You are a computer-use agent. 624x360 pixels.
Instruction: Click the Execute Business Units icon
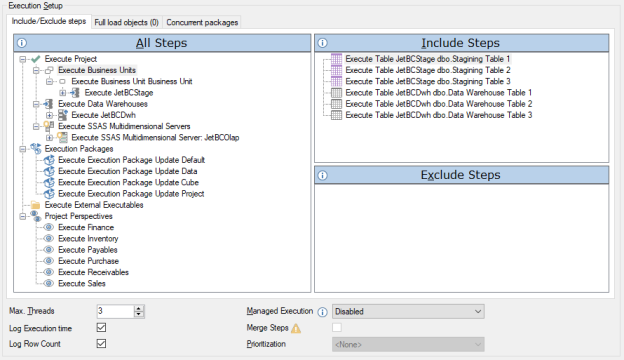(x=49, y=70)
